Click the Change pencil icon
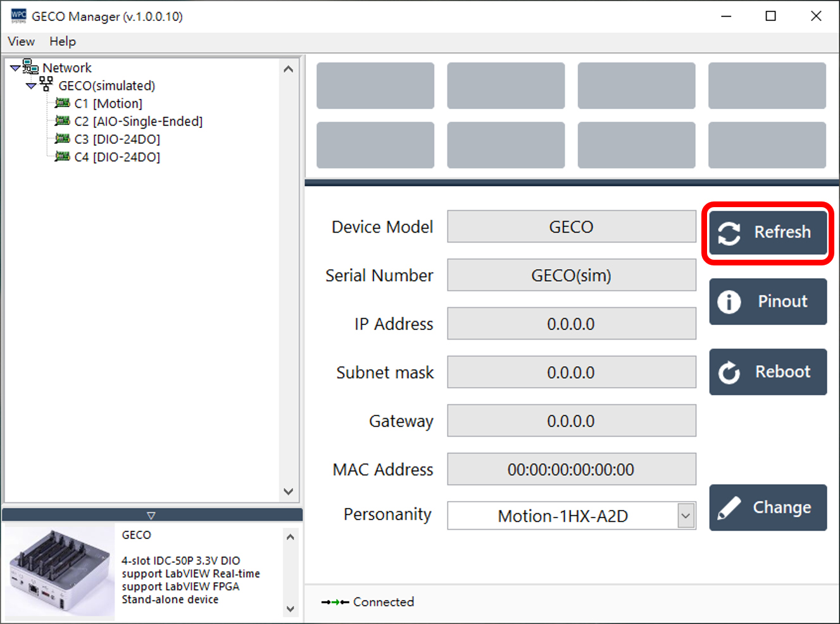The height and width of the screenshot is (624, 840). pyautogui.click(x=729, y=507)
